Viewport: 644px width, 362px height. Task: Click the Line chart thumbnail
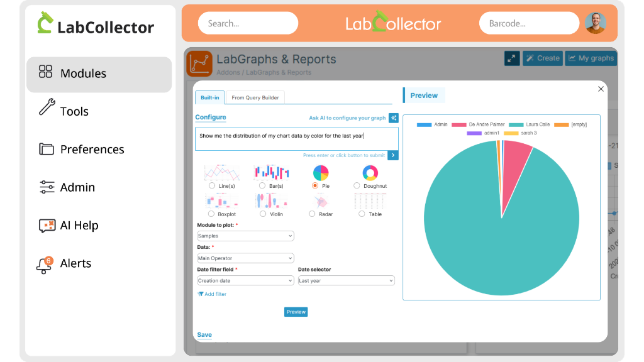tap(222, 173)
